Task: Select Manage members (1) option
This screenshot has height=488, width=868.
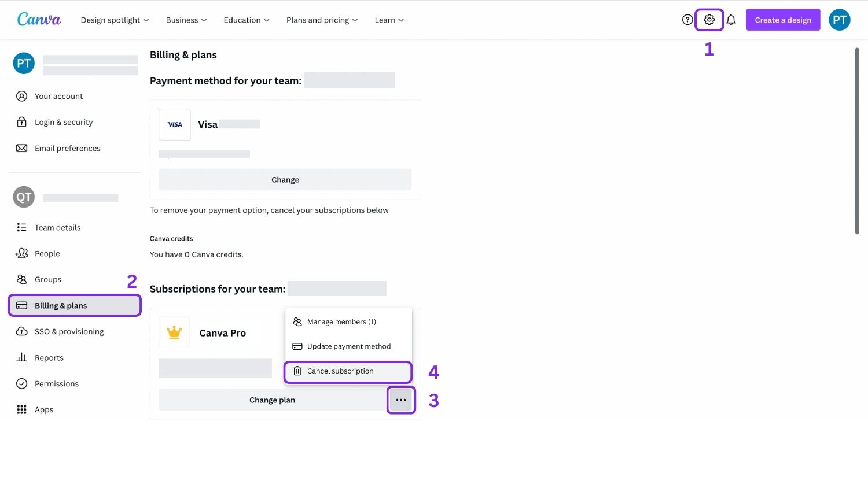Action: pos(348,321)
